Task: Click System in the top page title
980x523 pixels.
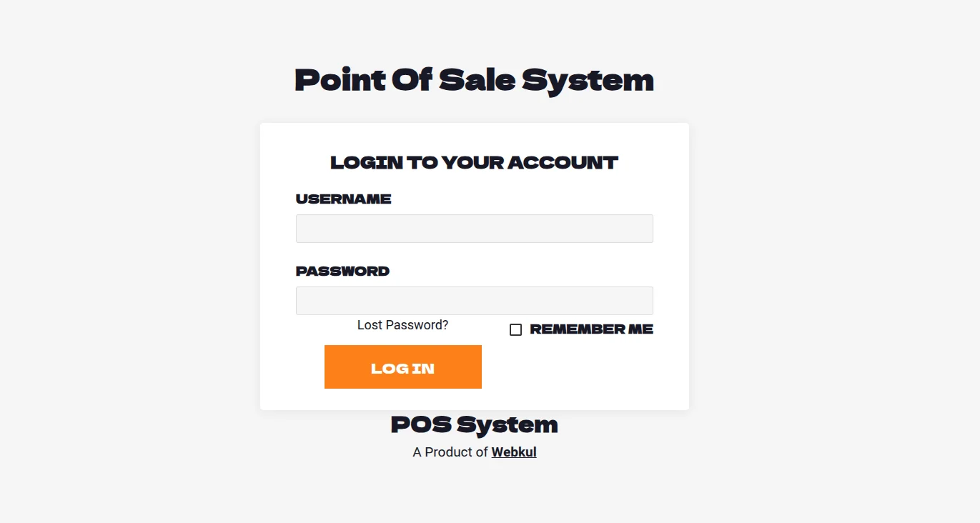Action: 588,81
